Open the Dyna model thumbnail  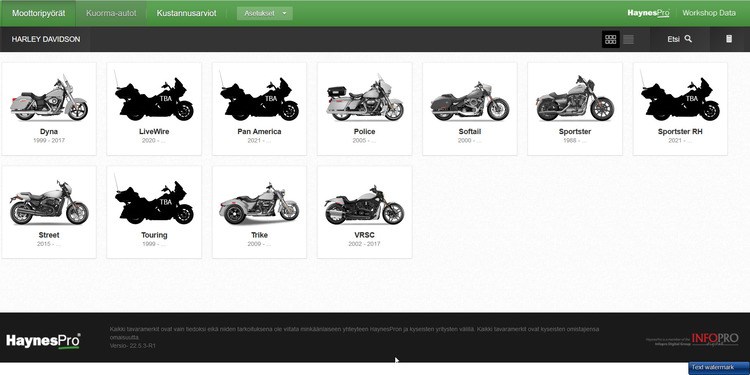point(49,98)
